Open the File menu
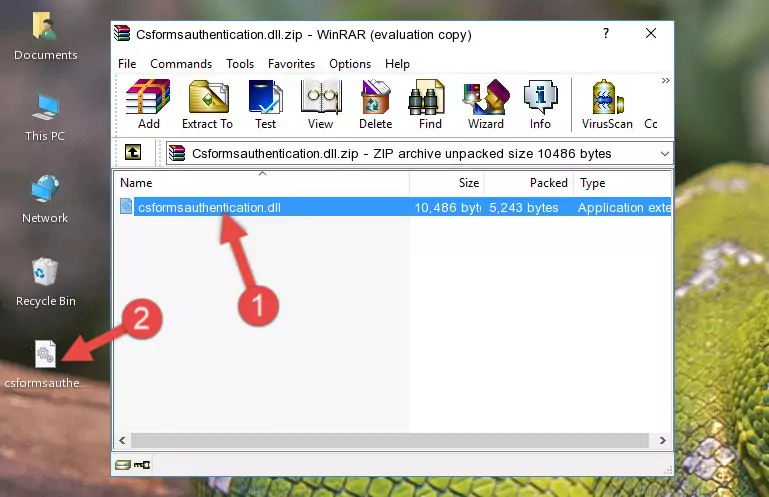769x497 pixels. pyautogui.click(x=127, y=64)
